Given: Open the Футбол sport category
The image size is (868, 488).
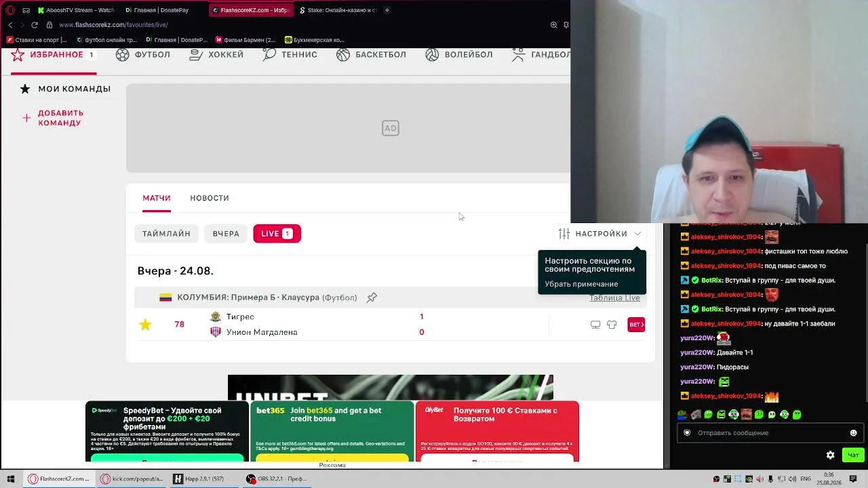Looking at the screenshot, I should 143,55.
